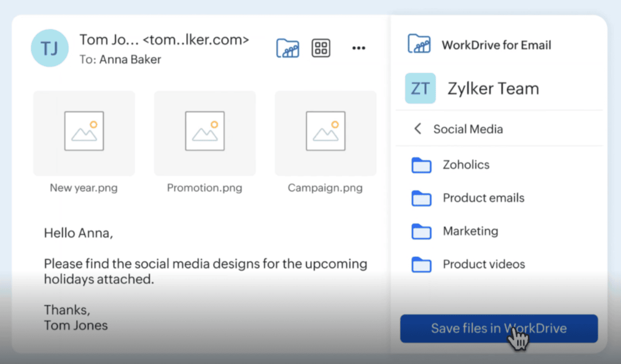Image resolution: width=621 pixels, height=364 pixels.
Task: Open the Campaign.png attachment thumbnail
Action: tap(325, 133)
